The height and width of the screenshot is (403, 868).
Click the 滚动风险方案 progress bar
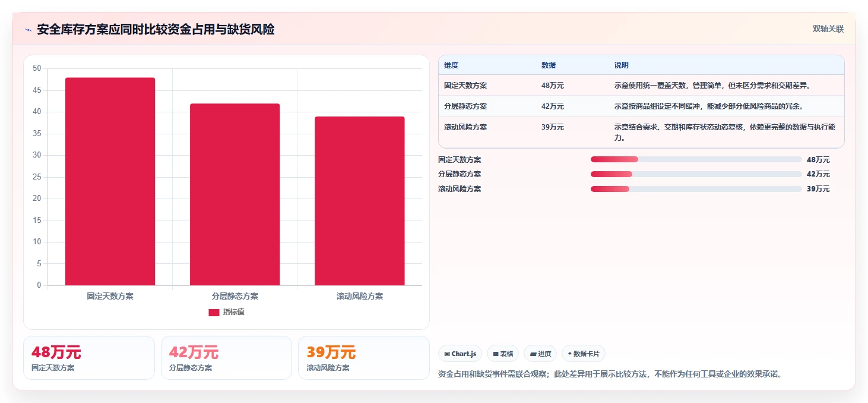tap(696, 189)
